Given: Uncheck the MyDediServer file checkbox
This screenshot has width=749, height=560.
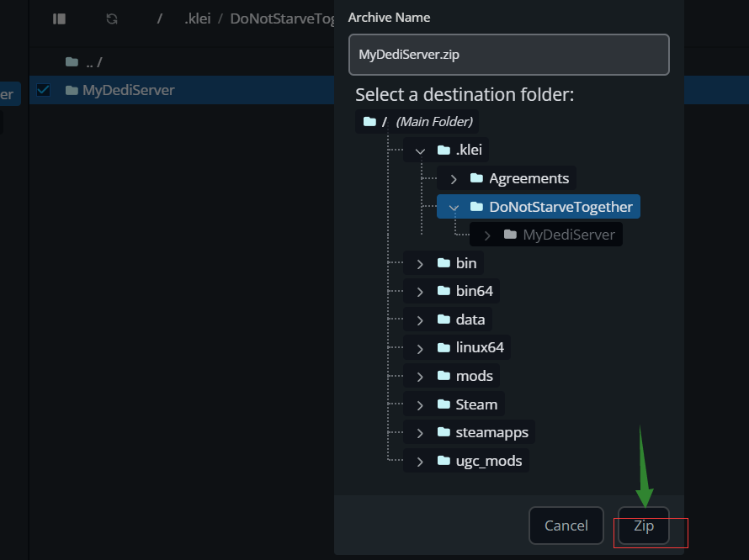Looking at the screenshot, I should tap(44, 90).
